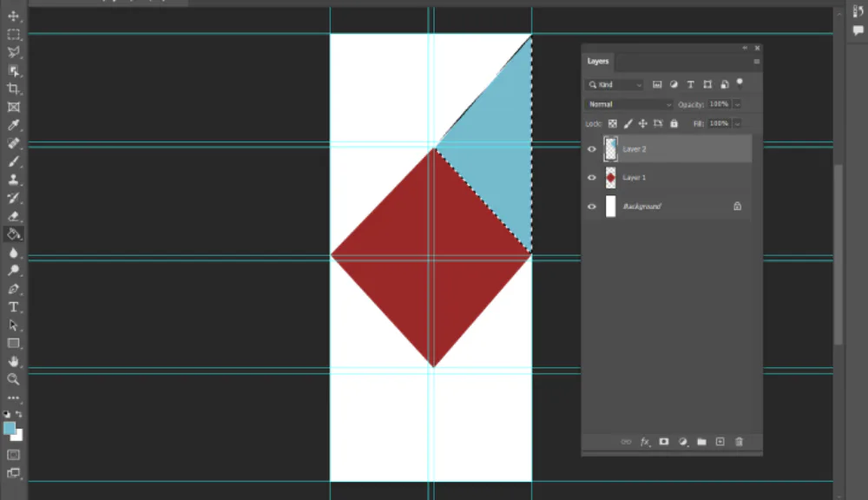Delete layer using trash icon

(x=739, y=442)
